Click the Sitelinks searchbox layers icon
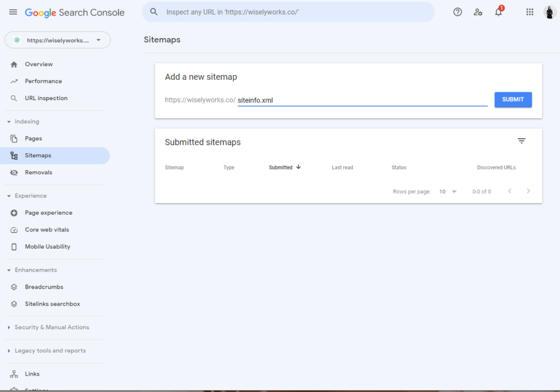The height and width of the screenshot is (392, 560). [x=14, y=304]
